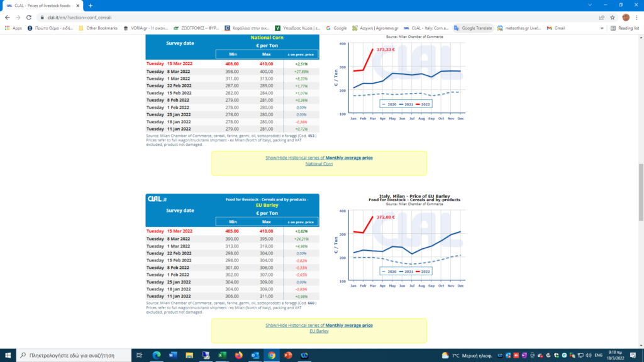Show historical series link for National Corn
The width and height of the screenshot is (644, 362).
point(319,161)
